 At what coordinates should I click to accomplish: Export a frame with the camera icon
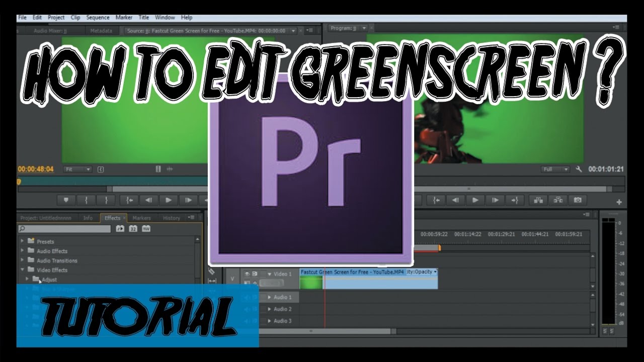[x=578, y=200]
